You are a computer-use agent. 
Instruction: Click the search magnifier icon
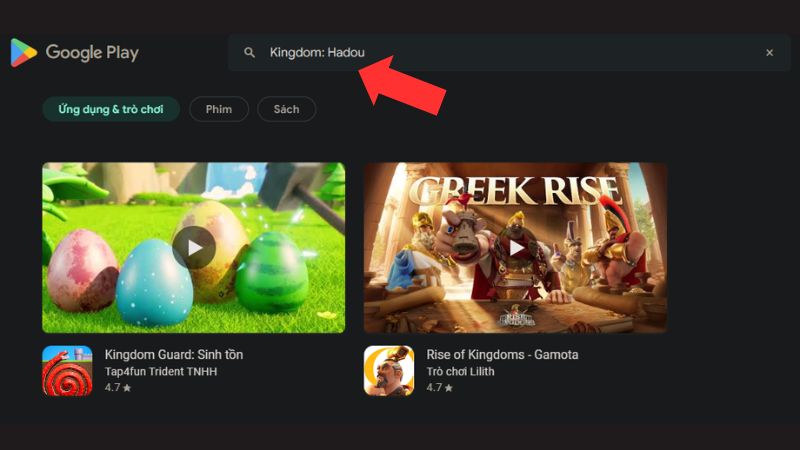coord(249,53)
